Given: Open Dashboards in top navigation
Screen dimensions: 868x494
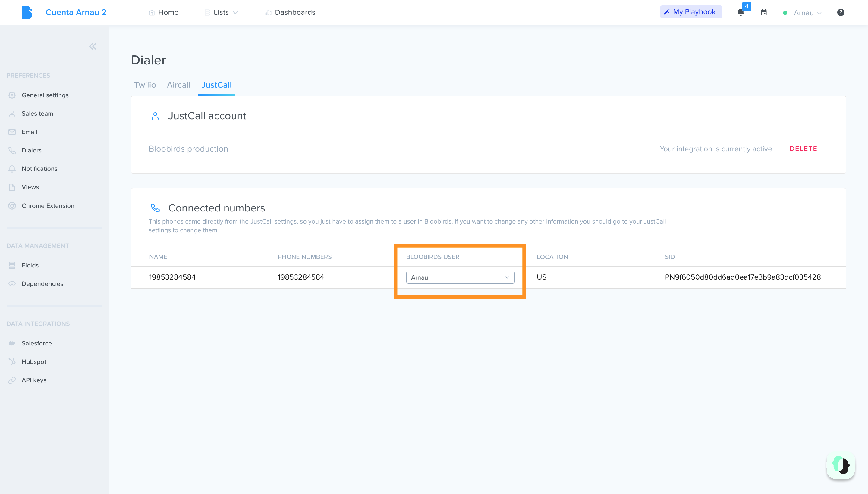Looking at the screenshot, I should click(291, 13).
